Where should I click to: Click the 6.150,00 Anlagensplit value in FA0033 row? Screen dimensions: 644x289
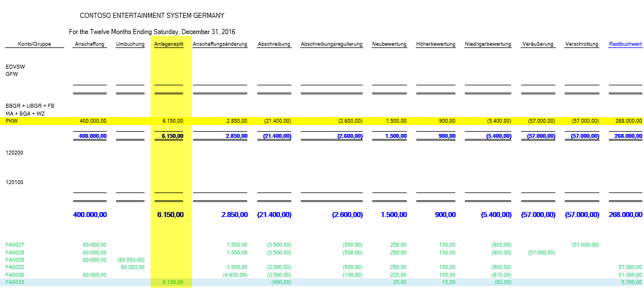pyautogui.click(x=172, y=283)
